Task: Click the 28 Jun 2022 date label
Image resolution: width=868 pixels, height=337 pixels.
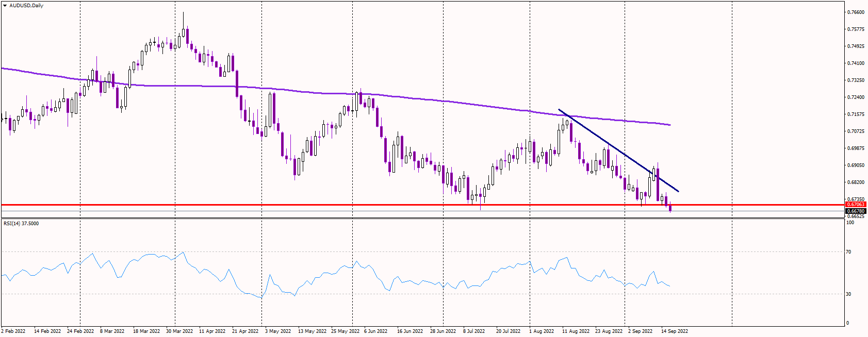Action: point(443,331)
